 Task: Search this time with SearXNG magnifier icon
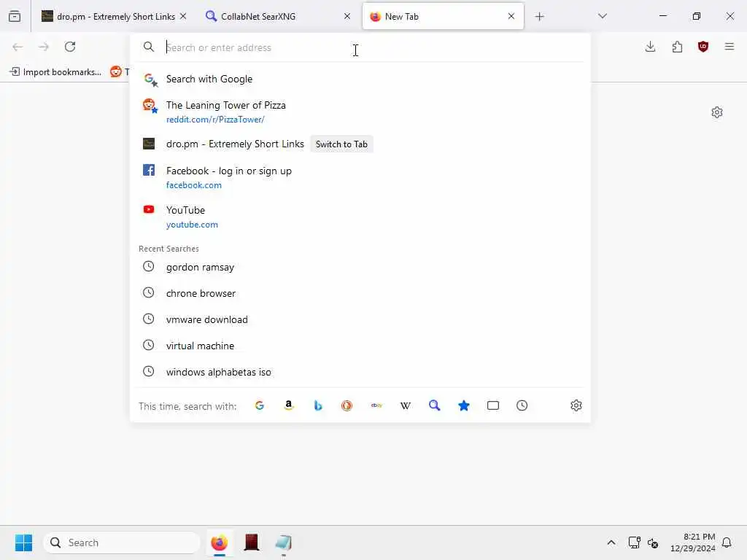tap(435, 405)
